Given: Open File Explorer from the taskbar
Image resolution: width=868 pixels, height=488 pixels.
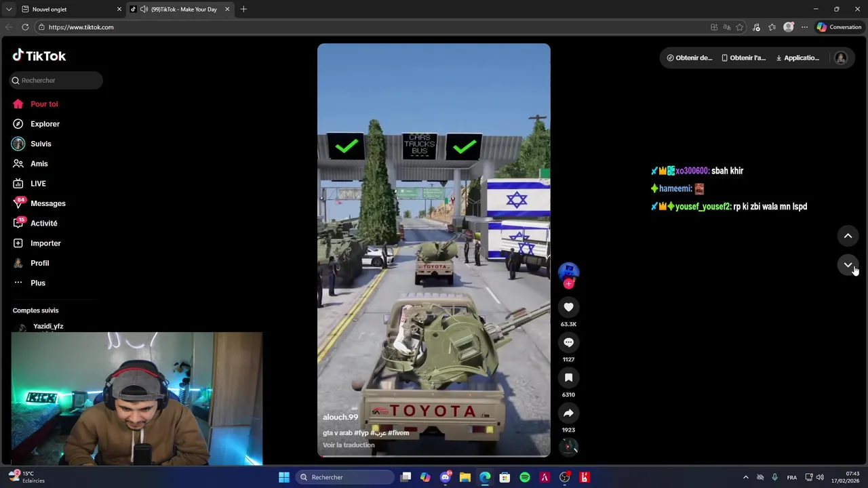Looking at the screenshot, I should [x=465, y=477].
